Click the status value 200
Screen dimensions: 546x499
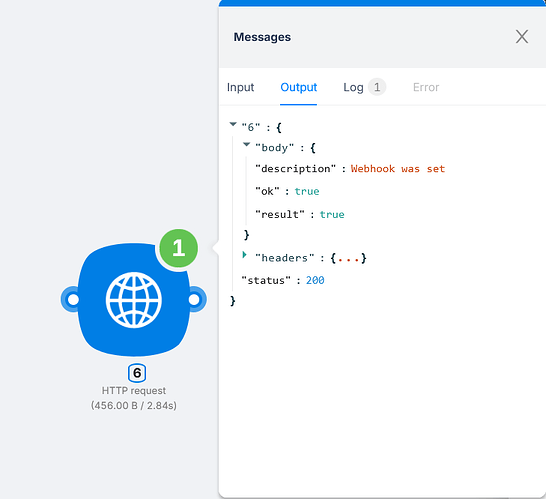coord(315,280)
